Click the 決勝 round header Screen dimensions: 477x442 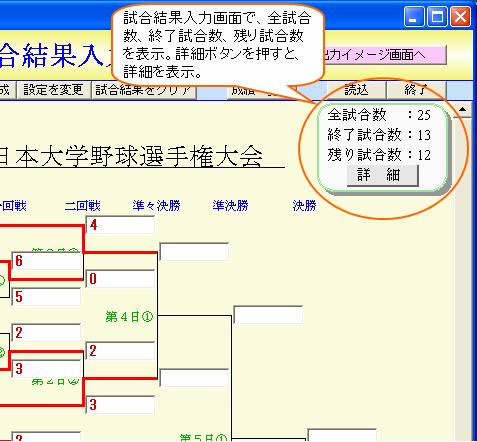[304, 206]
